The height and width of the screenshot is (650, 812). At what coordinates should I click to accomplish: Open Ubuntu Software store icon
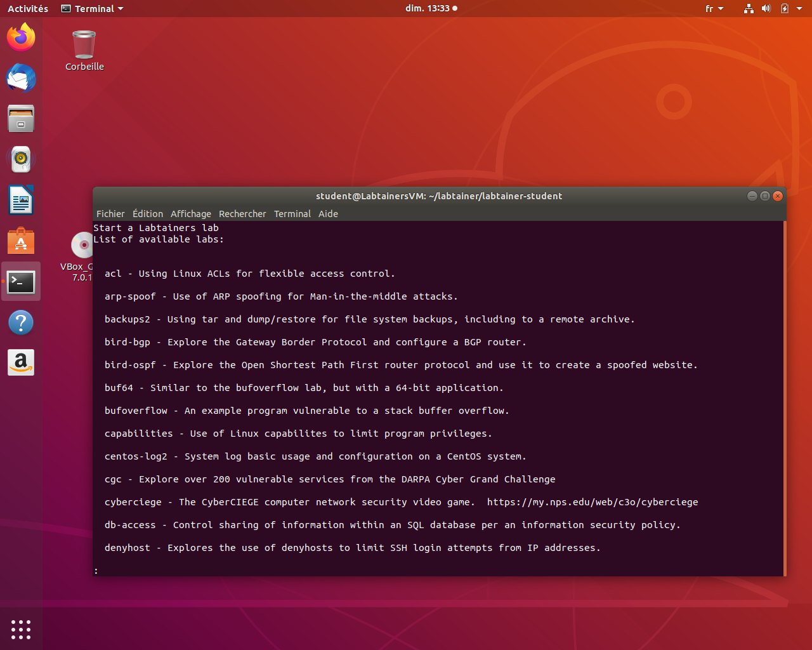point(21,241)
